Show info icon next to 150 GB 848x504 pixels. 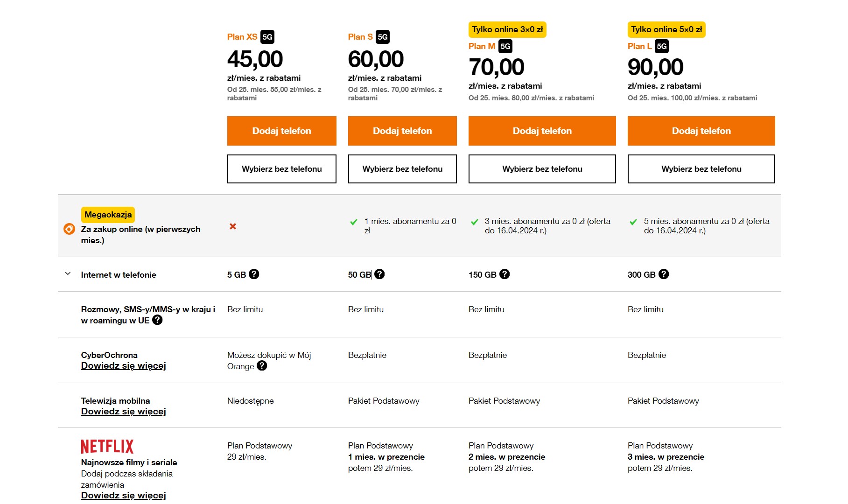pyautogui.click(x=505, y=274)
